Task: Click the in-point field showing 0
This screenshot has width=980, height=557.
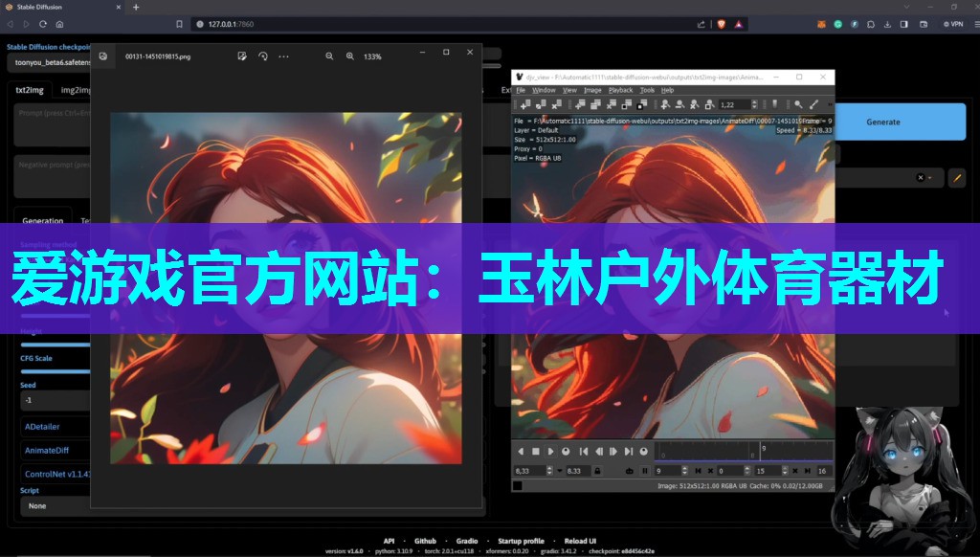Action: (729, 471)
